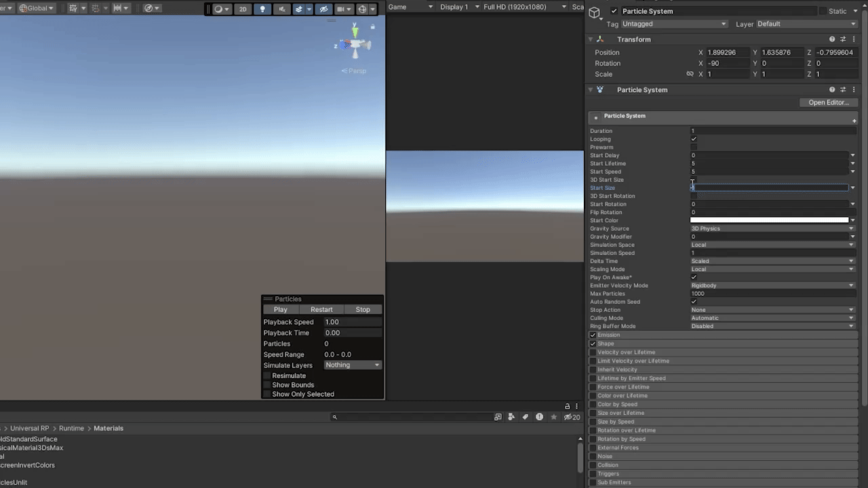Toggle scene audio mute icon
Image resolution: width=868 pixels, height=488 pixels.
pos(281,9)
